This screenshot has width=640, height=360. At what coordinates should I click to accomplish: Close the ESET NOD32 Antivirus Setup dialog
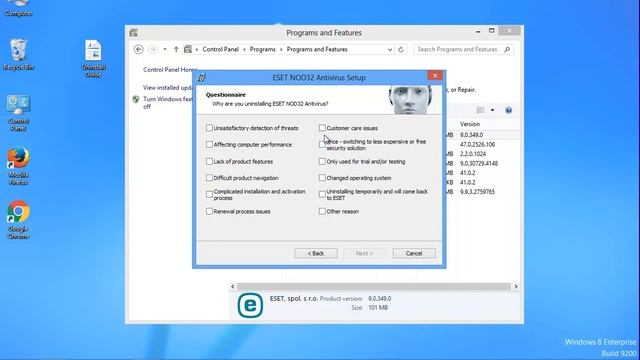(x=435, y=75)
